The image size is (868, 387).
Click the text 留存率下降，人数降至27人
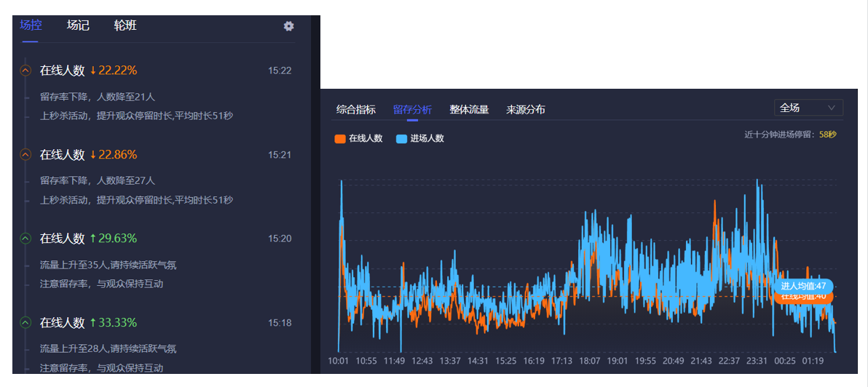tap(98, 181)
